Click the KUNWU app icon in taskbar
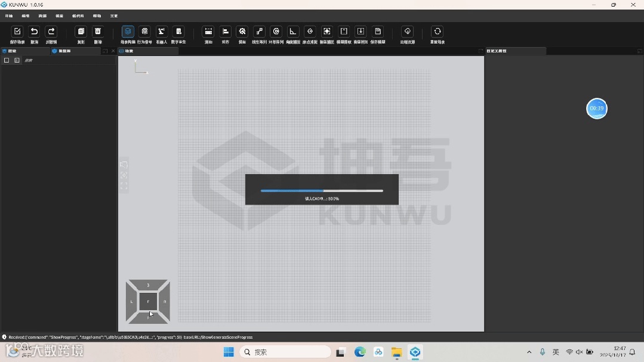644x362 pixels. 415,352
